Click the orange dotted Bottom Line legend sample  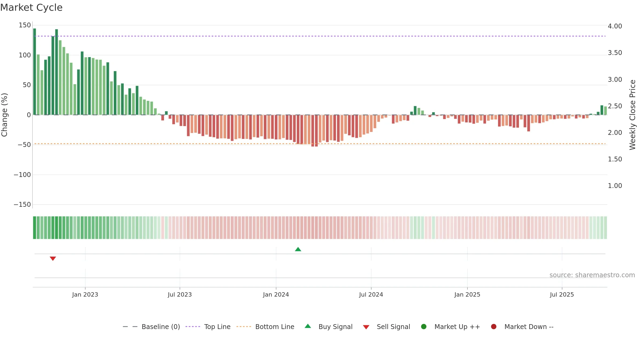click(244, 327)
